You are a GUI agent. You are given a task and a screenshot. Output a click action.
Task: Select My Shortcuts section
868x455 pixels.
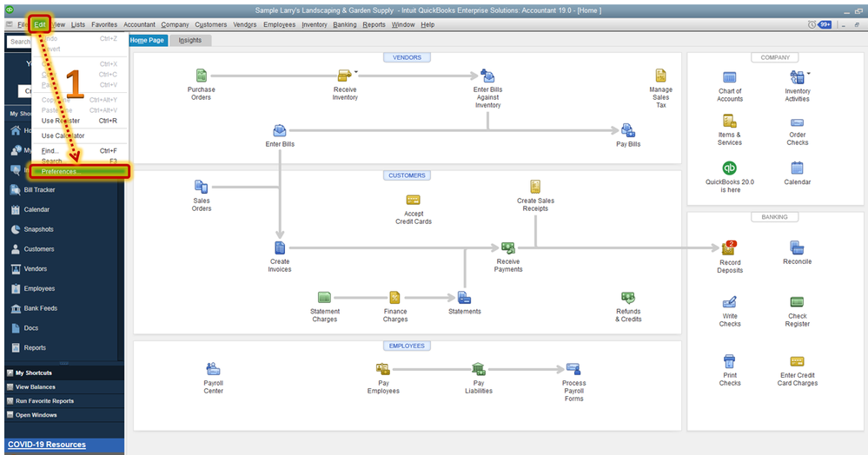pos(64,373)
